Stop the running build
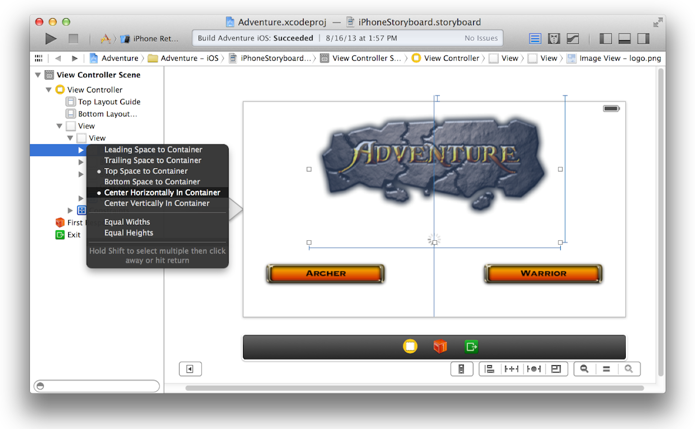Screen dimensions: 695x429 [x=73, y=39]
